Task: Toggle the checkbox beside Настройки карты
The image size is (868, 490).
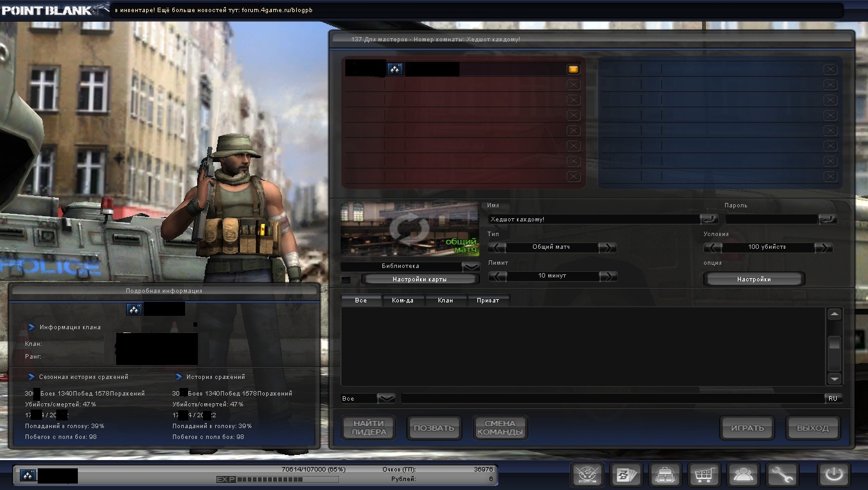Action: [x=345, y=279]
